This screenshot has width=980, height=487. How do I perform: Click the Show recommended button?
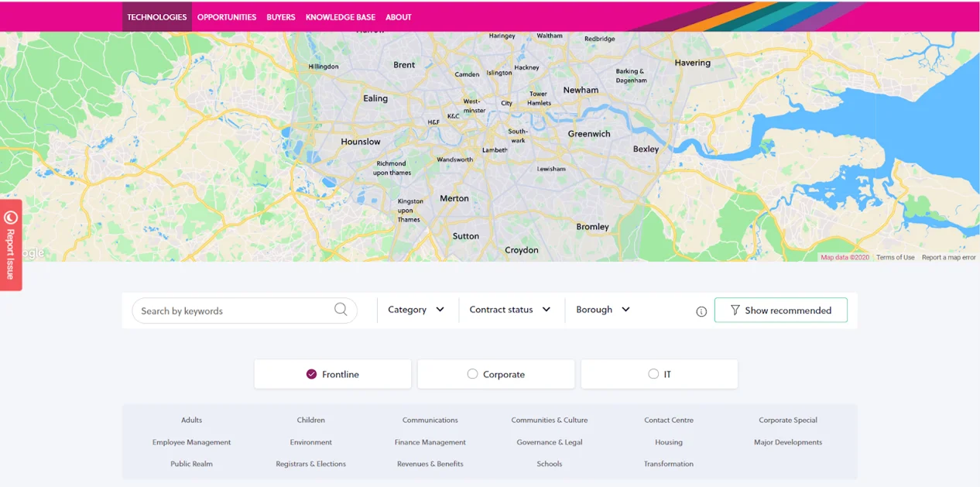781,310
